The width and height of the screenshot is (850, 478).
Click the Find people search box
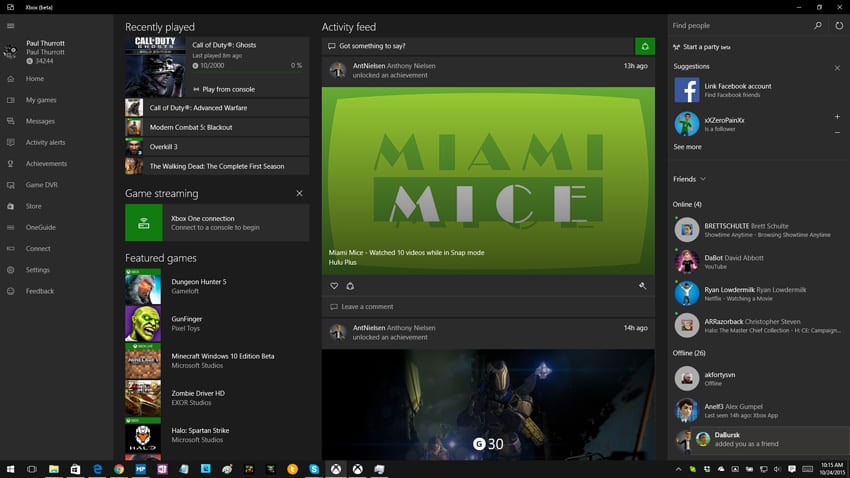(x=738, y=25)
